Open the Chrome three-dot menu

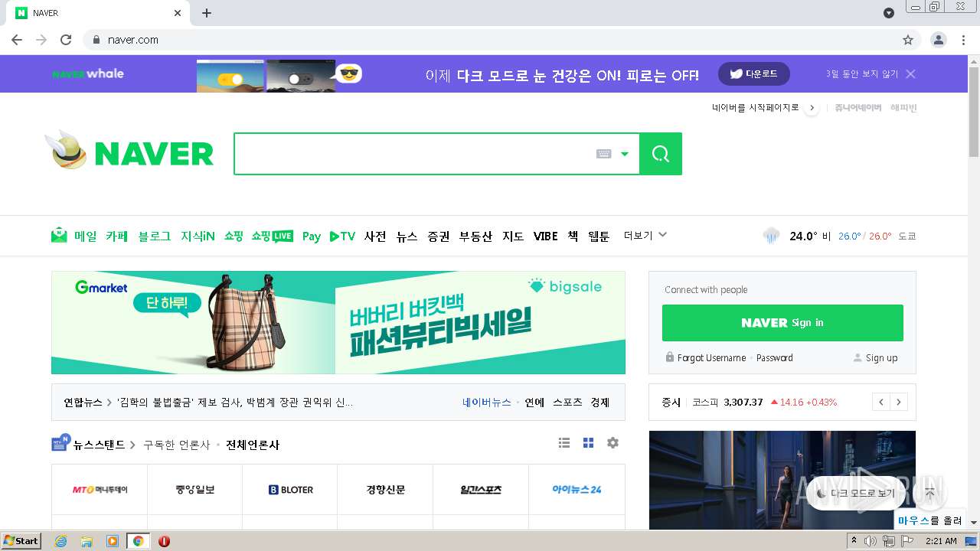[963, 40]
